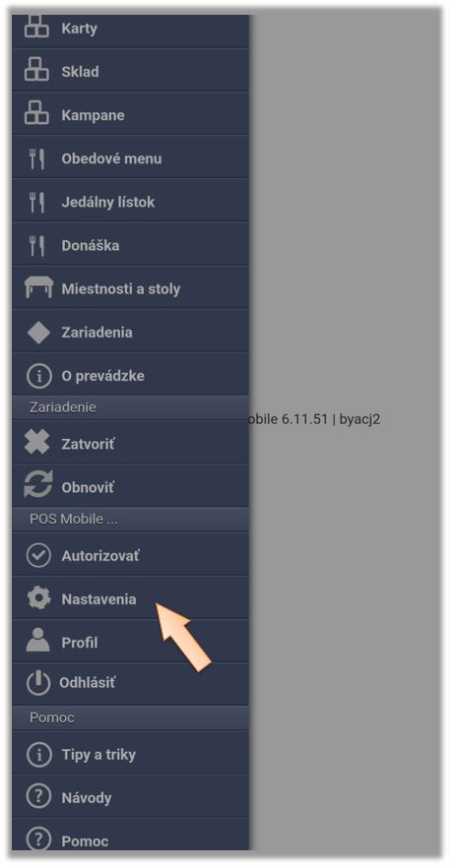Click the table icon for Miestnosti a stoly
Image resolution: width=450 pixels, height=868 pixels.
(38, 287)
